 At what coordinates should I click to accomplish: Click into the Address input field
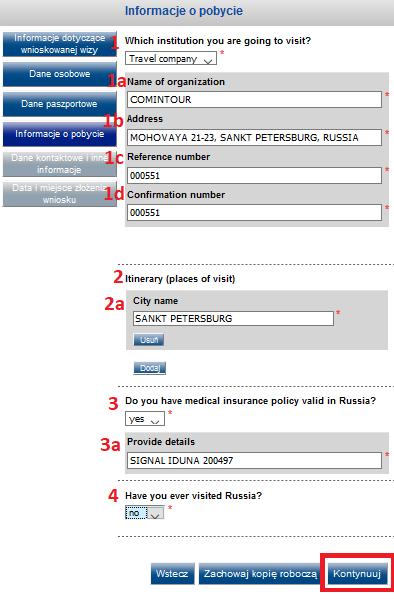click(x=254, y=137)
